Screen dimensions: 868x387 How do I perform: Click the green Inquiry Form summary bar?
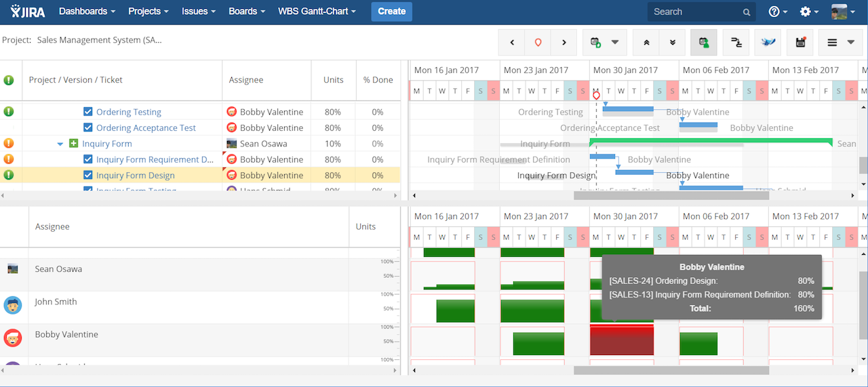click(711, 141)
